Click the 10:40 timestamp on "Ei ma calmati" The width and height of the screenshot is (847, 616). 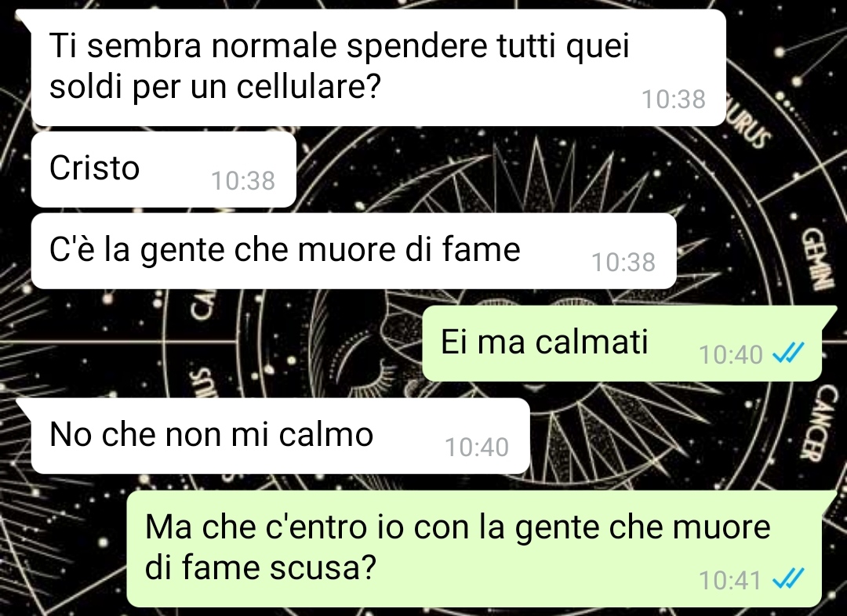click(x=730, y=355)
